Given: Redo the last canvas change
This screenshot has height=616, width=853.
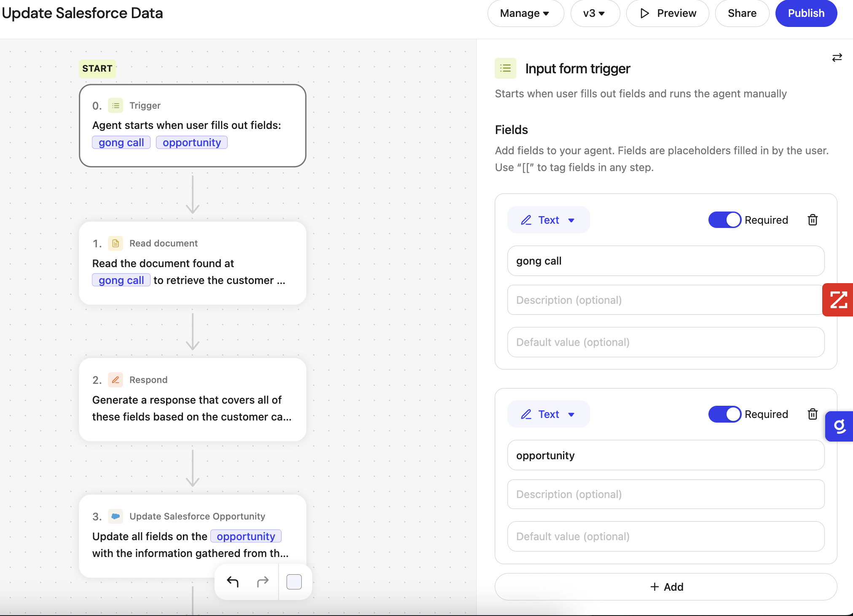Looking at the screenshot, I should (263, 582).
